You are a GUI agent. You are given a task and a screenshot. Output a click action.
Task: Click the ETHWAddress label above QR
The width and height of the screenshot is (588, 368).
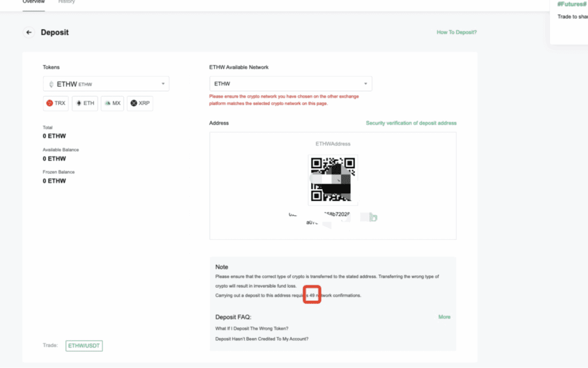(x=332, y=144)
